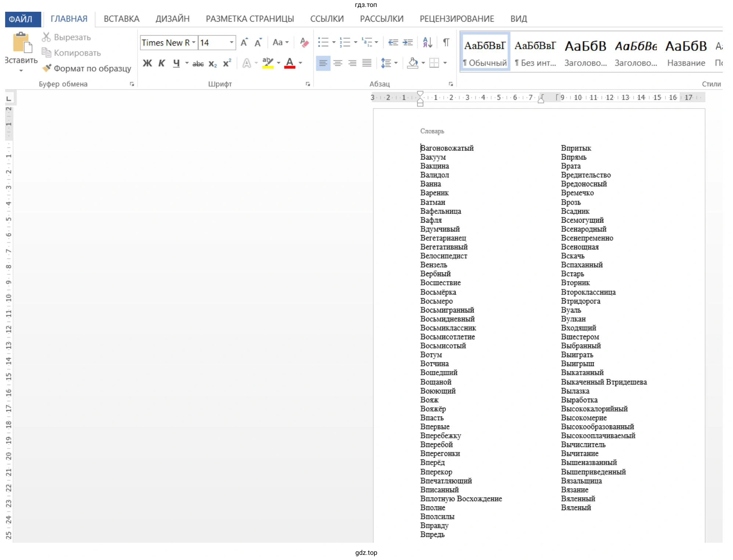Click the tab selector at ruler corner
Viewport: 733px width, 560px height.
[x=9, y=98]
